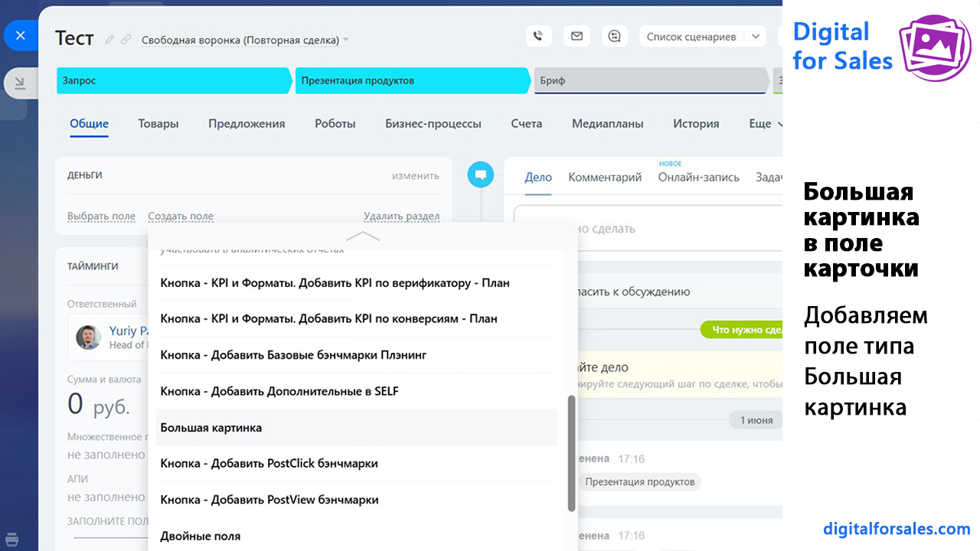980x551 pixels.
Task: Click the Удалить раздел link
Action: [x=401, y=217]
